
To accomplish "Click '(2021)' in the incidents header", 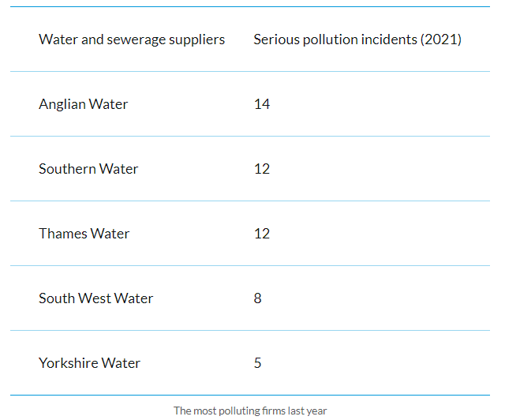I will tap(441, 39).
